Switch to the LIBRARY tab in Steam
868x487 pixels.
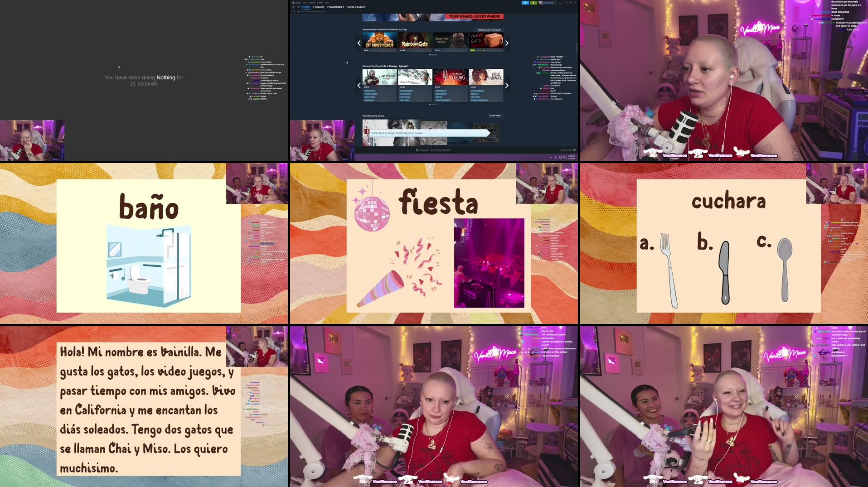(x=318, y=7)
